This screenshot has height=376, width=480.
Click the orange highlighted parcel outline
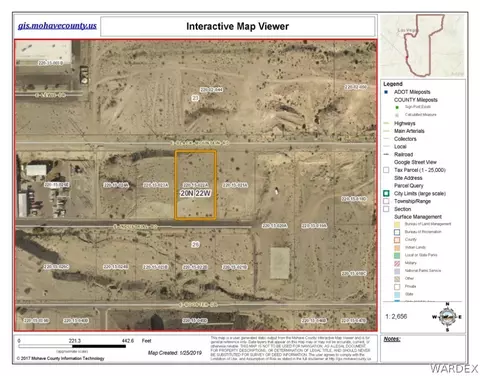196,185
